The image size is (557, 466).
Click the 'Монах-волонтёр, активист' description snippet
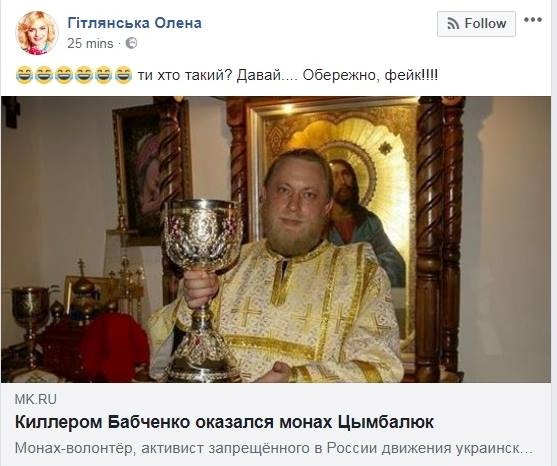pyautogui.click(x=111, y=448)
